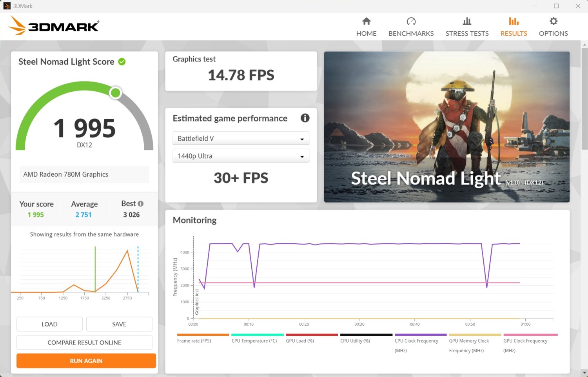Click COMPARE RESULT ONLINE
Image resolution: width=588 pixels, height=377 pixels.
tap(84, 343)
